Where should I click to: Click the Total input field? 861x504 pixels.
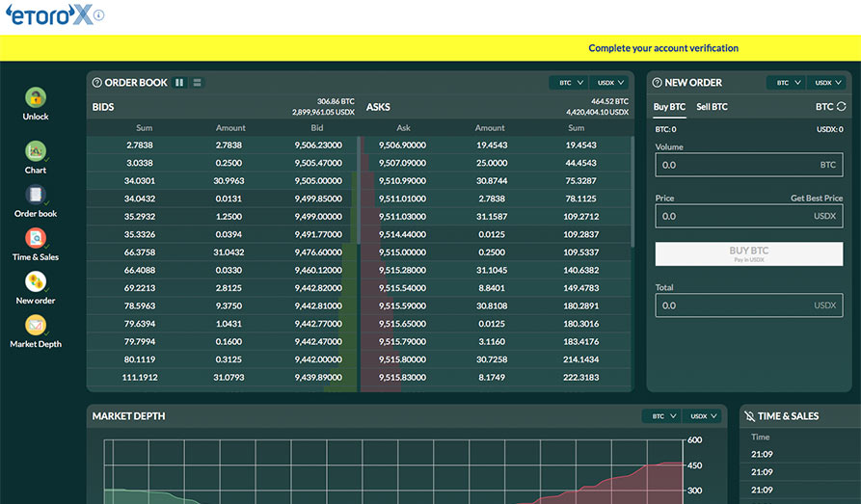[749, 305]
